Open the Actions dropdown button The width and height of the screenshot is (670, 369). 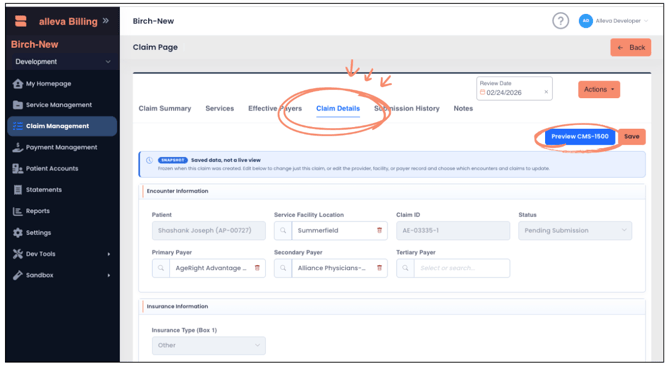click(x=599, y=89)
